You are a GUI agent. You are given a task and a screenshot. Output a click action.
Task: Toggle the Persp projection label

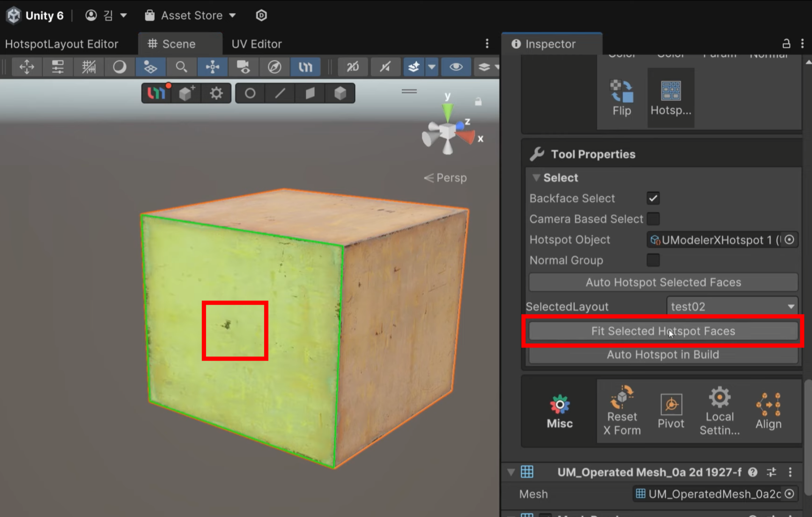tap(445, 178)
